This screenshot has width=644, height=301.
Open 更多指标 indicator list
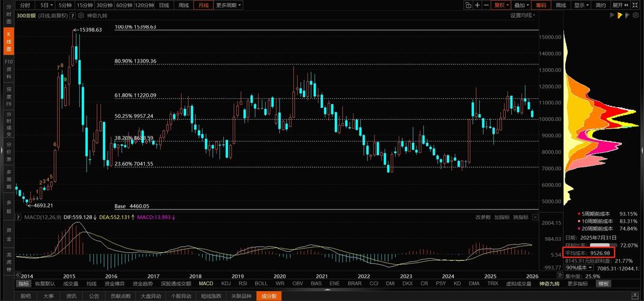tap(578, 284)
